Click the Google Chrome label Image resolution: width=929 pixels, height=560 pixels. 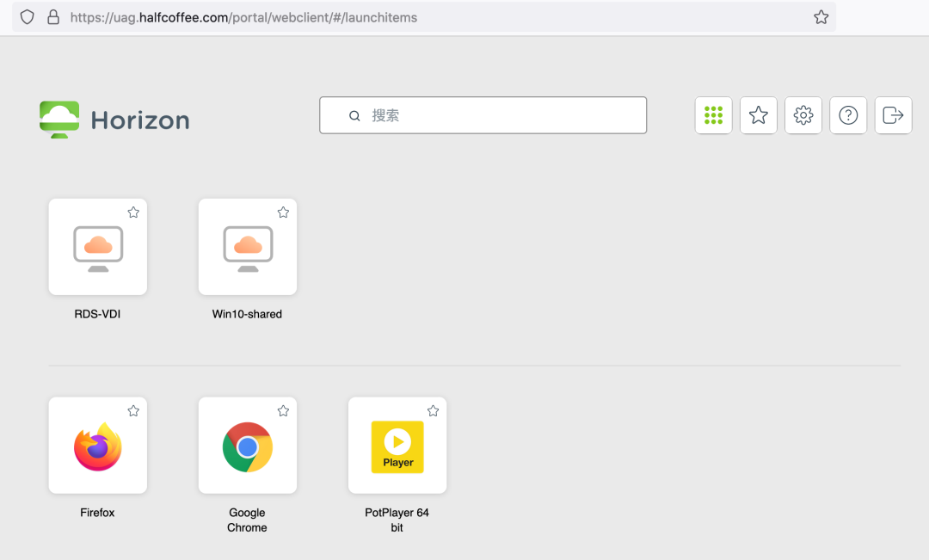pyautogui.click(x=247, y=520)
